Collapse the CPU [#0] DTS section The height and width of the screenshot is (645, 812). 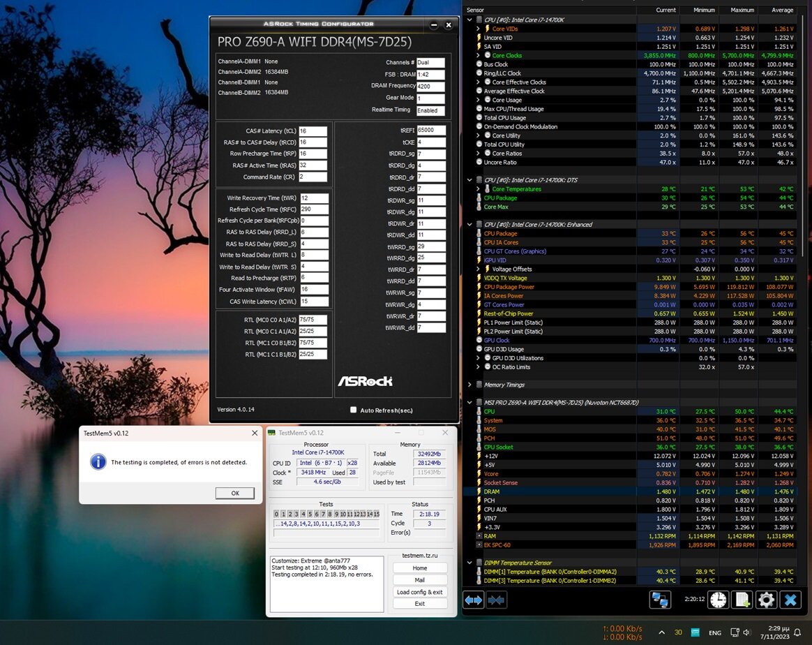[x=469, y=180]
